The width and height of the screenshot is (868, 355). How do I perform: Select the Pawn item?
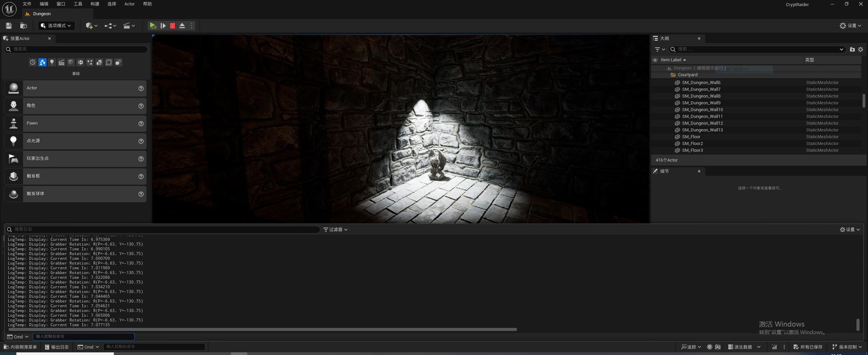tap(75, 123)
